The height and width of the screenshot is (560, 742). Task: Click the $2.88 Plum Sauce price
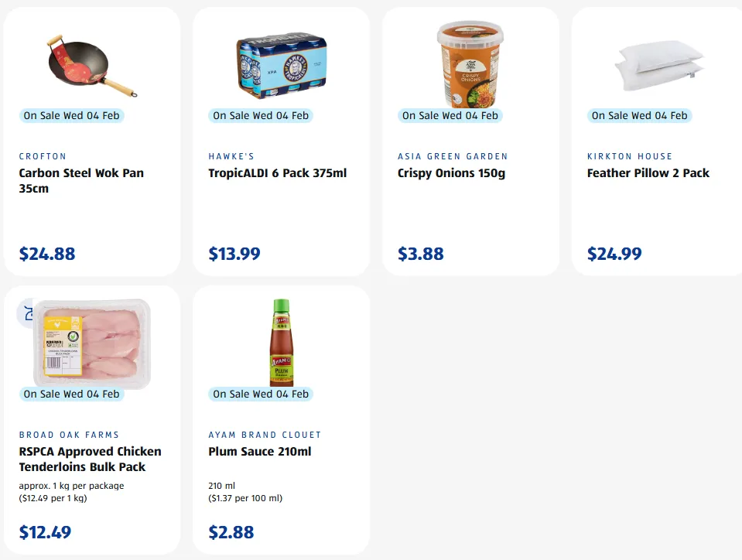(x=231, y=532)
